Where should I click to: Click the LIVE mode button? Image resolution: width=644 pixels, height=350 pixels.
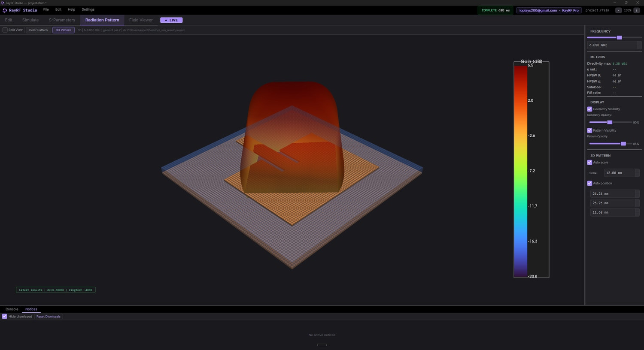click(171, 20)
